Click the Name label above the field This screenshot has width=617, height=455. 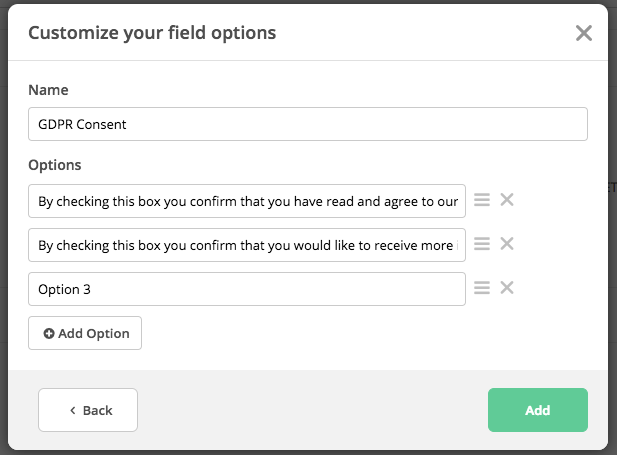tap(48, 90)
